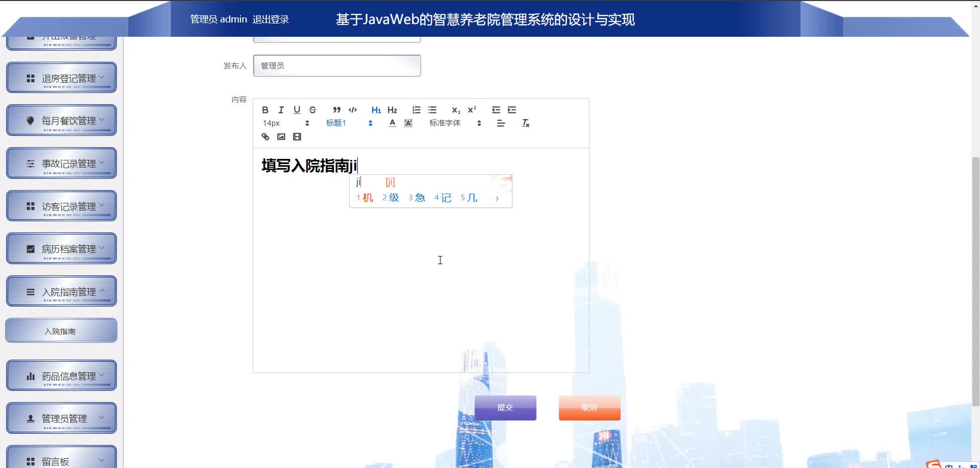Toggle bold formatting in editor toolbar

(x=265, y=110)
